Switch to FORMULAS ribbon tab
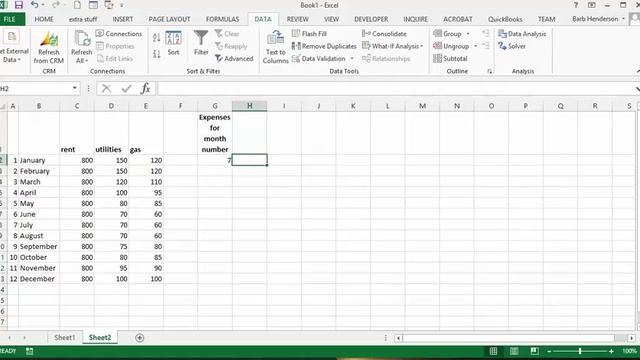Screen dimensions: 640x360 click(222, 19)
